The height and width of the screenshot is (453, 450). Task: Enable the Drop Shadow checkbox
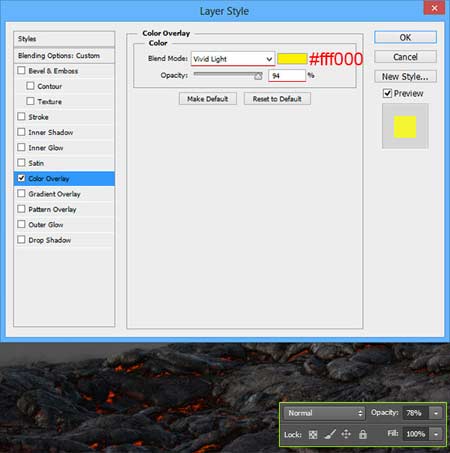coord(21,240)
